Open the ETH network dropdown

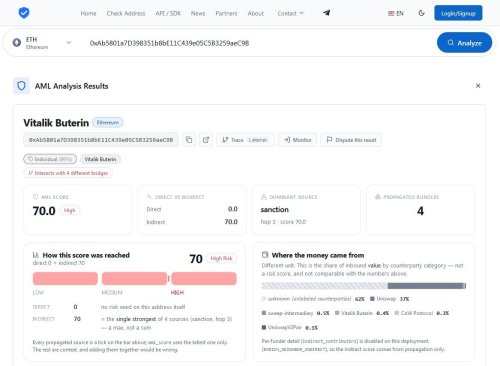click(x=42, y=43)
